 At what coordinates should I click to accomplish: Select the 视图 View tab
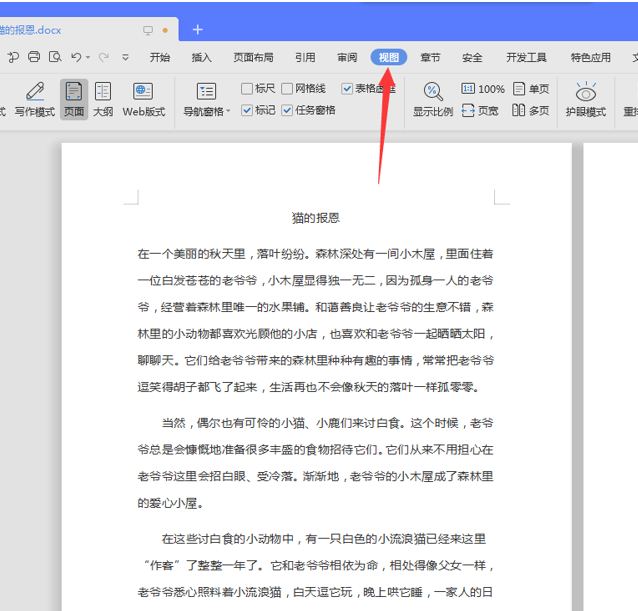click(x=389, y=57)
